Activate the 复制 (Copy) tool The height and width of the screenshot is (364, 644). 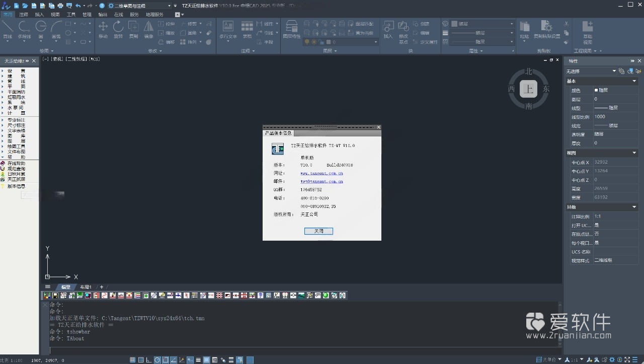click(x=133, y=30)
